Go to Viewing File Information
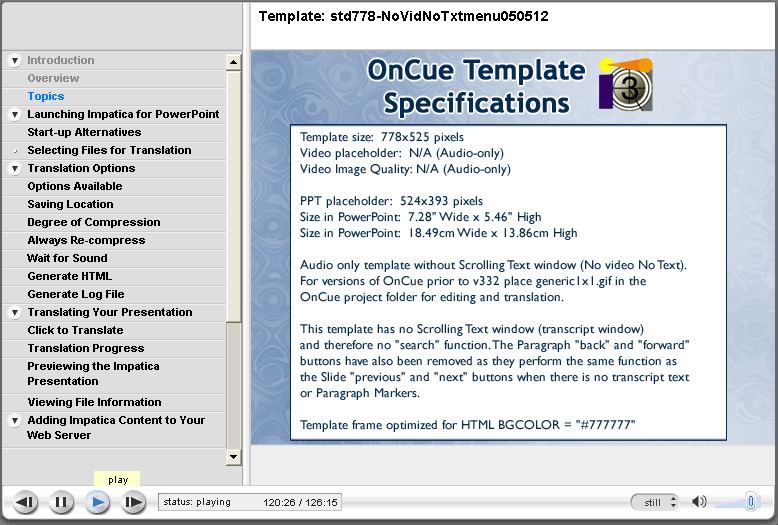This screenshot has width=778, height=525. point(94,402)
